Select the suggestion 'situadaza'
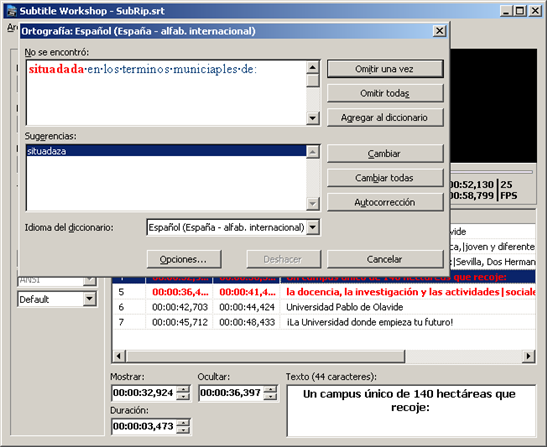 [x=166, y=151]
